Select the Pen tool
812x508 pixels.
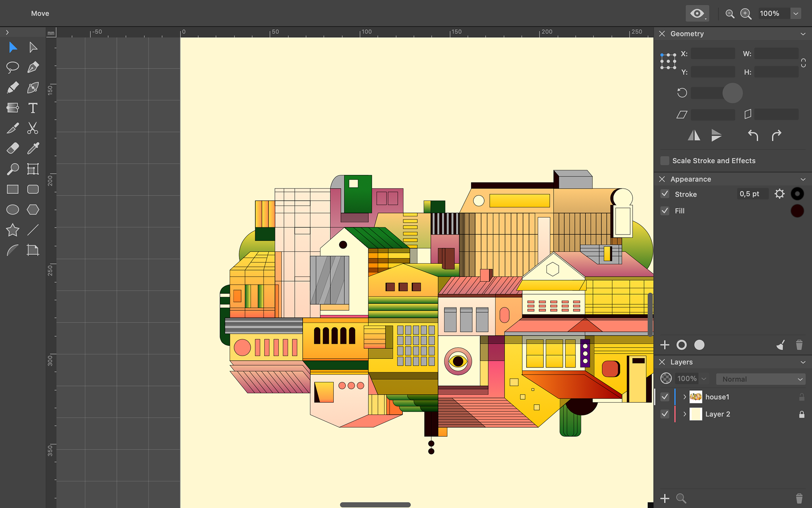pyautogui.click(x=33, y=67)
